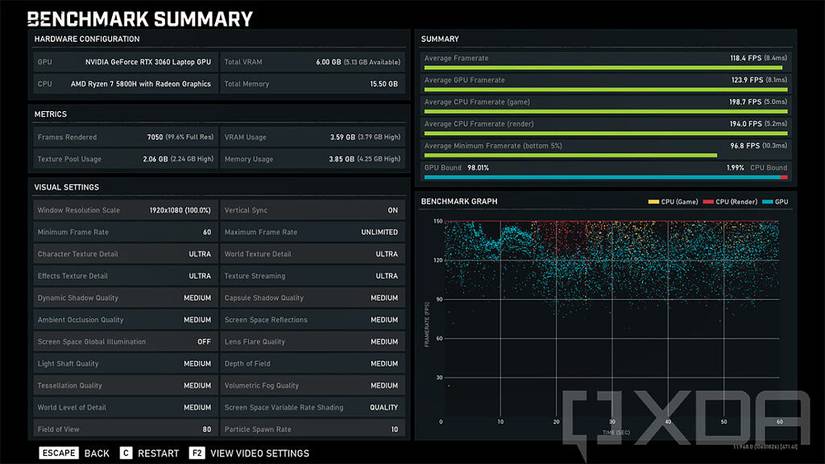The width and height of the screenshot is (825, 464).
Task: Click World Level of Detail MEDIUM value
Action: coord(197,408)
